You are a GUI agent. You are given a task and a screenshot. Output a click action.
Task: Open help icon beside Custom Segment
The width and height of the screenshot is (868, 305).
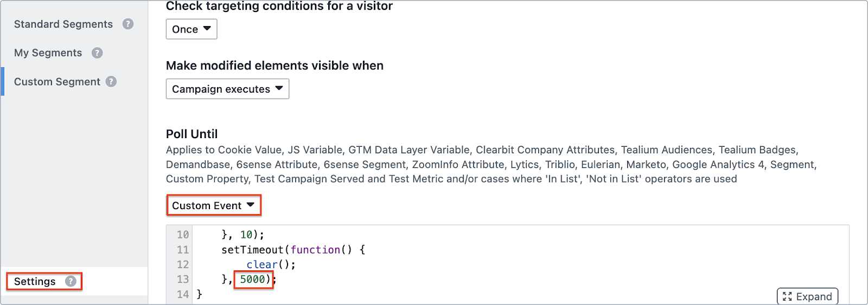click(111, 81)
